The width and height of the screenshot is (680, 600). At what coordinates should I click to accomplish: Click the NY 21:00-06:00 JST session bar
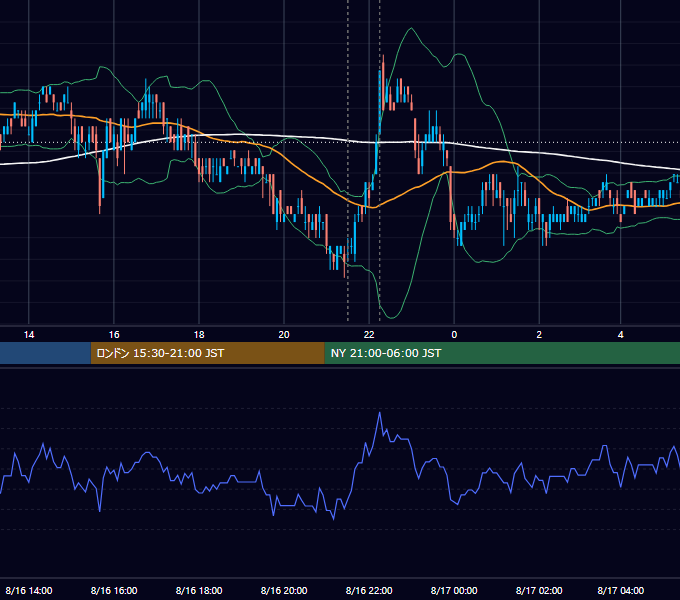[502, 353]
